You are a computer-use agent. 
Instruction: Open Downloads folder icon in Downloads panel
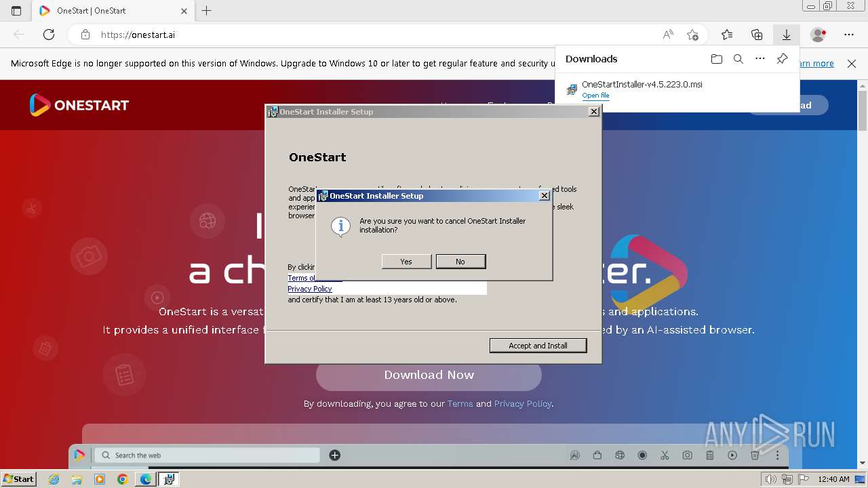[717, 59]
